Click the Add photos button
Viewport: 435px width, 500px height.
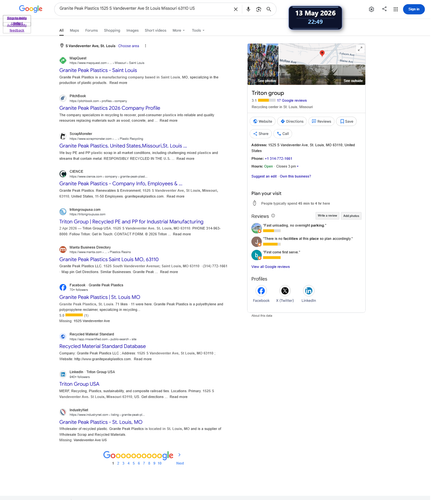(351, 216)
